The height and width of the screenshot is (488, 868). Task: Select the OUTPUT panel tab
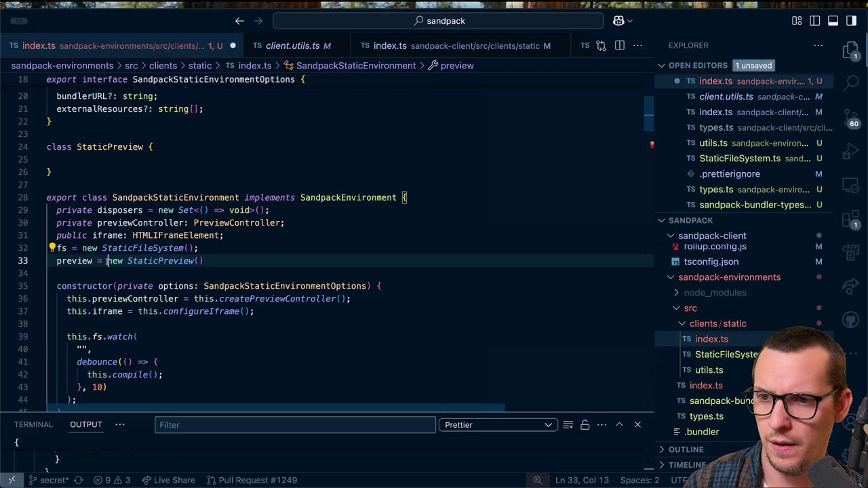click(x=86, y=424)
